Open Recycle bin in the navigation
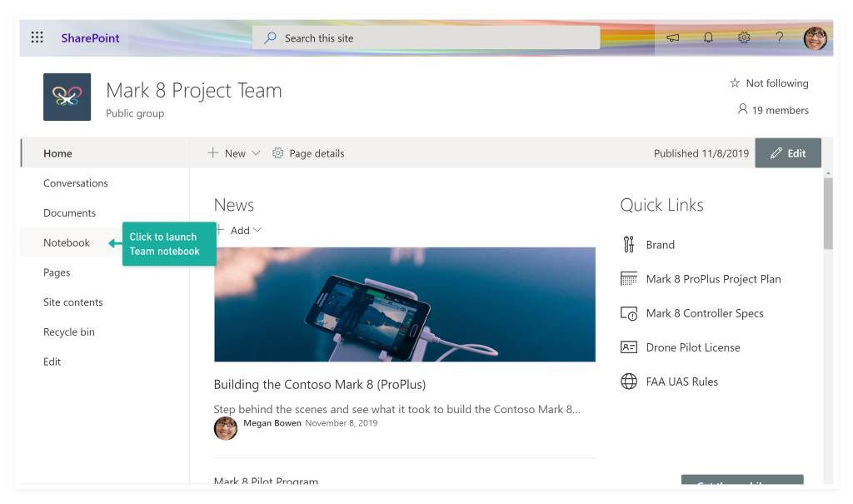Screen dimensions: 853x504 (69, 332)
